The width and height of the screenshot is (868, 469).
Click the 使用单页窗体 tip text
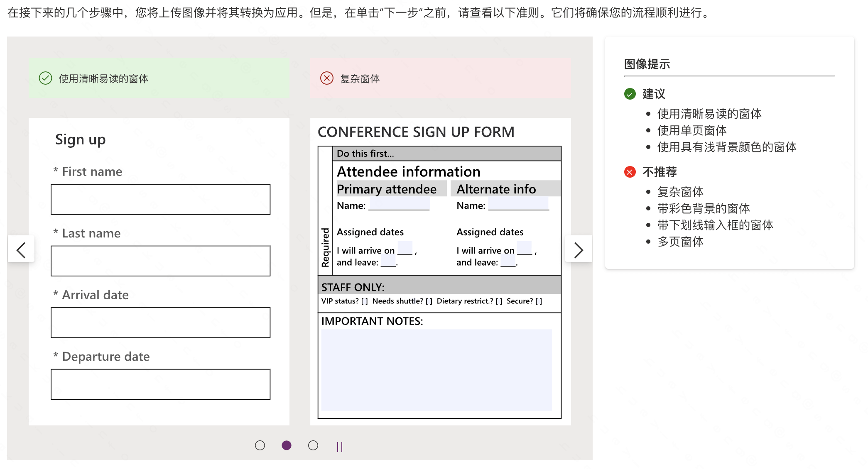pos(691,130)
